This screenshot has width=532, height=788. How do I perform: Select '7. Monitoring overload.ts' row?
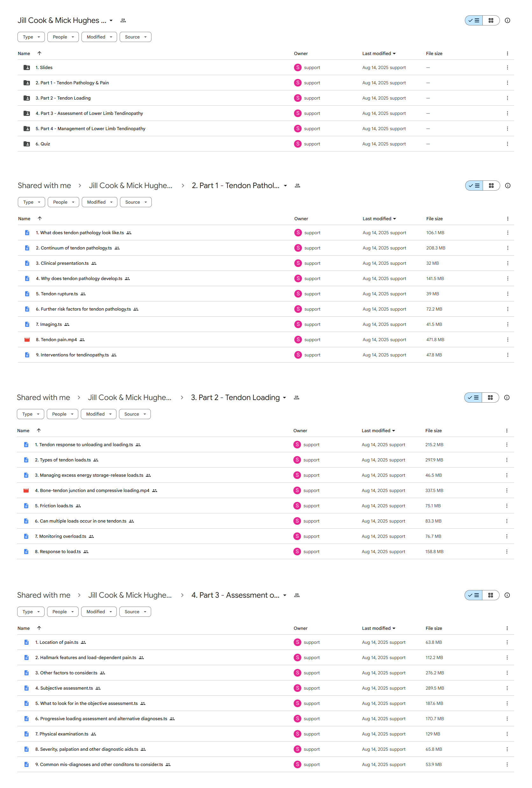coord(265,536)
